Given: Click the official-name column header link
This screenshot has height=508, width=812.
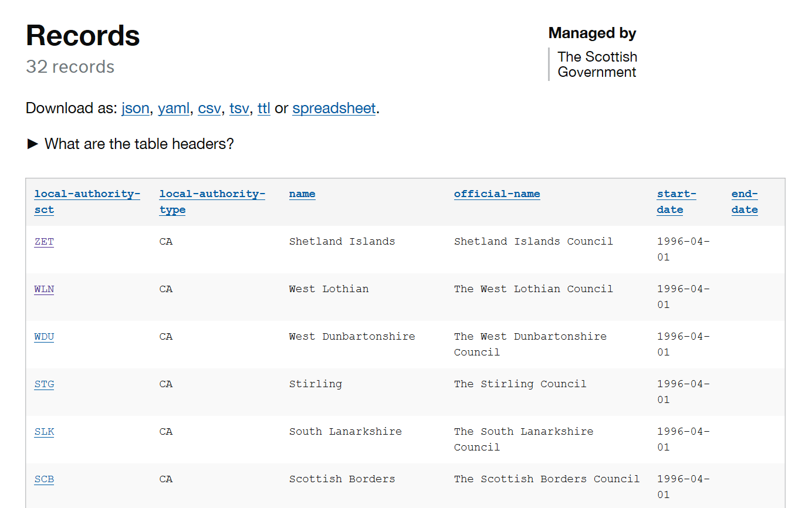Looking at the screenshot, I should coord(497,194).
